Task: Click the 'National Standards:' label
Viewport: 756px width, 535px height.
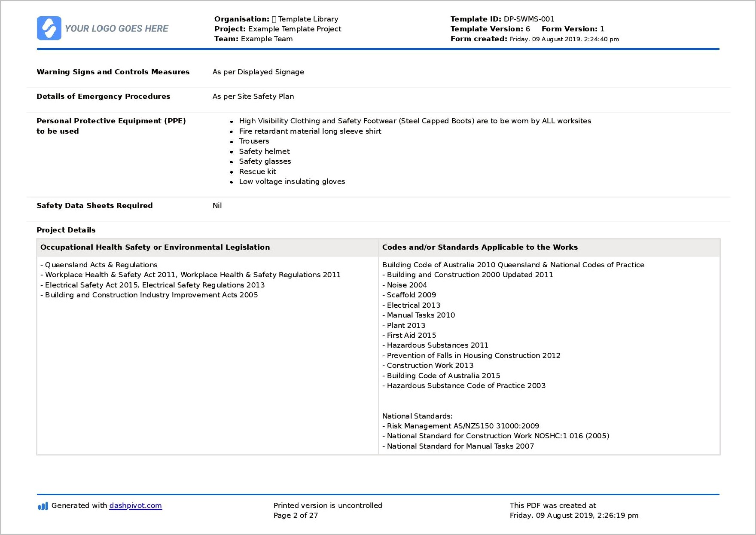Action: click(x=417, y=416)
